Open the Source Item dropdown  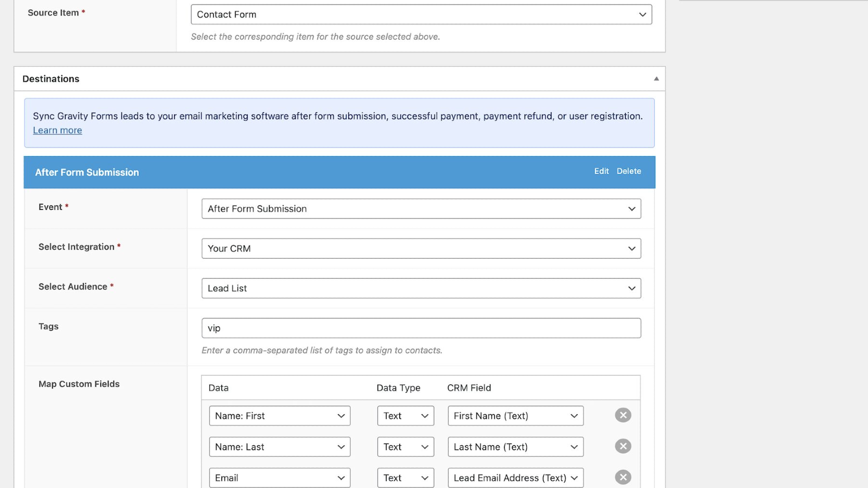(421, 15)
